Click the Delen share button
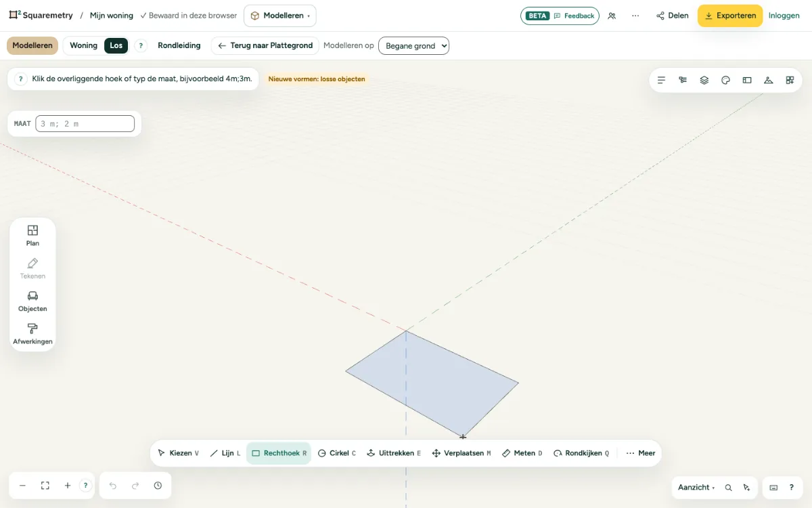 (x=673, y=16)
